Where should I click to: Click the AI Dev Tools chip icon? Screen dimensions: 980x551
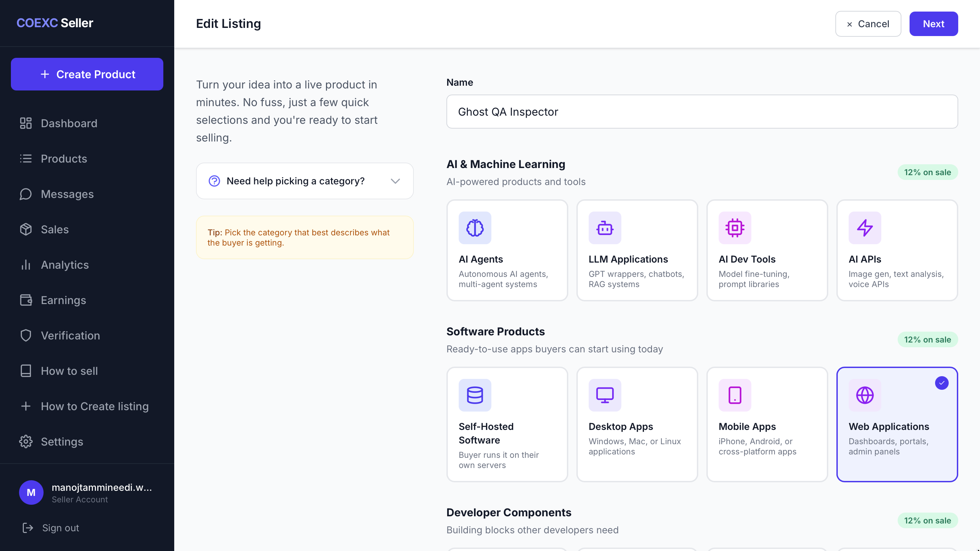point(735,228)
